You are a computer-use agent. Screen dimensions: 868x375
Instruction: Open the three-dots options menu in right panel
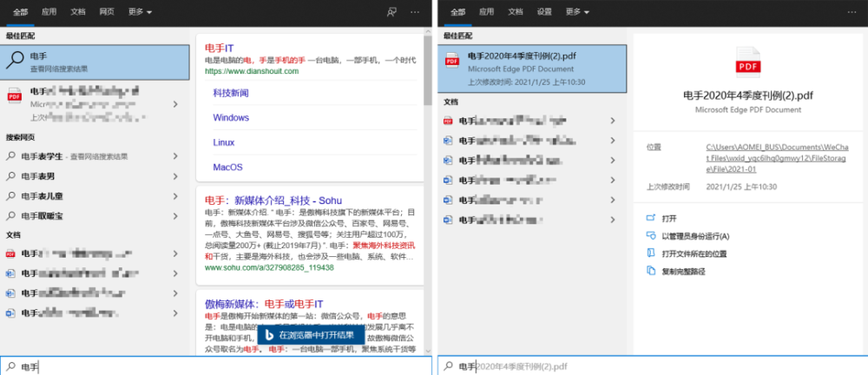852,11
